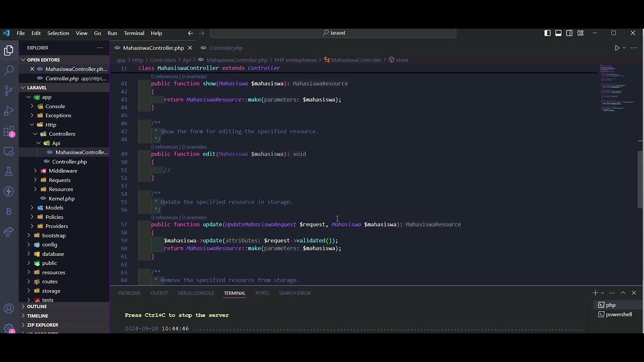Image resolution: width=644 pixels, height=362 pixels.
Task: Click the editor vertical scrollbar thumb
Action: pyautogui.click(x=640, y=179)
